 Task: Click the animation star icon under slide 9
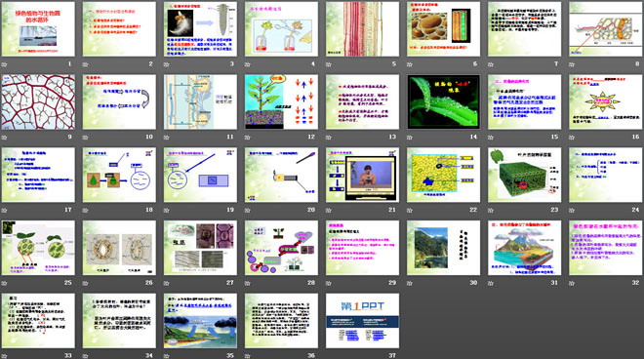click(x=5, y=138)
